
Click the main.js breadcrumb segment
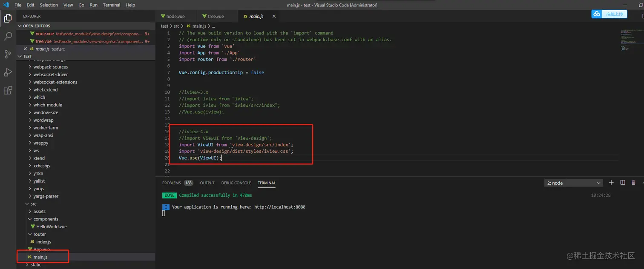[195, 26]
